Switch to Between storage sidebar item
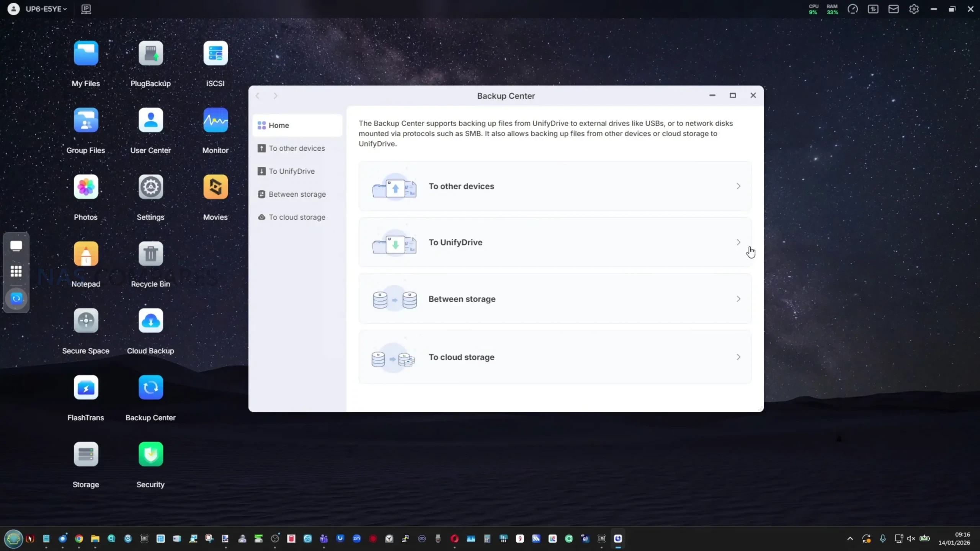Image resolution: width=980 pixels, height=551 pixels. click(297, 194)
